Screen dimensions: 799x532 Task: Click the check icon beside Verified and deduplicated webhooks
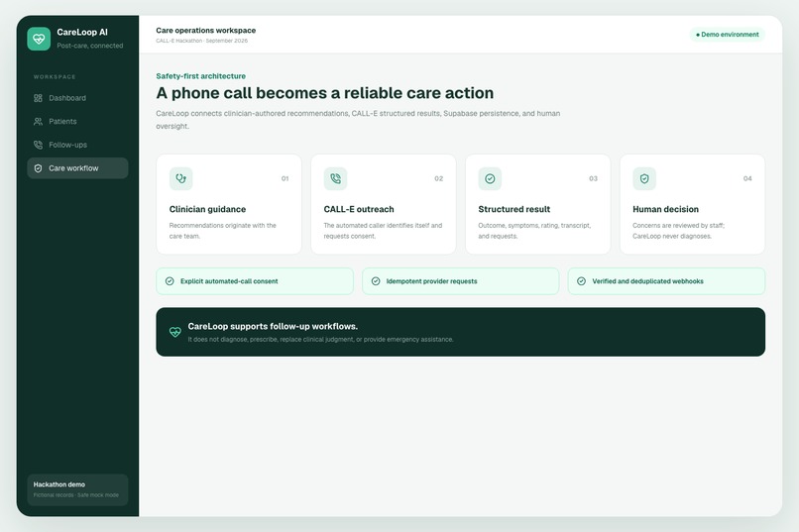[x=582, y=281]
